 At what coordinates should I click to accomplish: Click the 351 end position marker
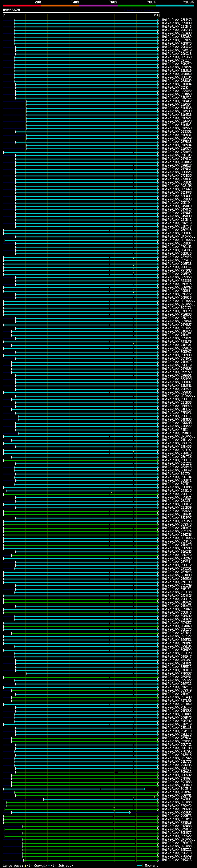tap(155, 15)
